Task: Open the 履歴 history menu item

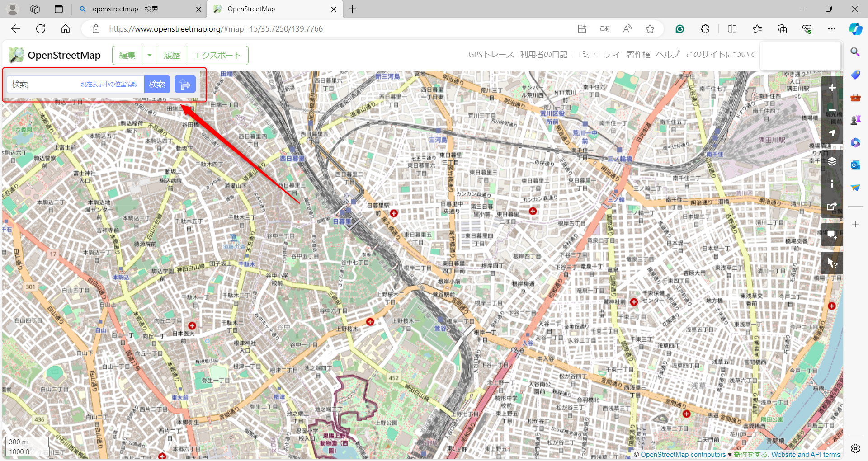Action: 172,55
